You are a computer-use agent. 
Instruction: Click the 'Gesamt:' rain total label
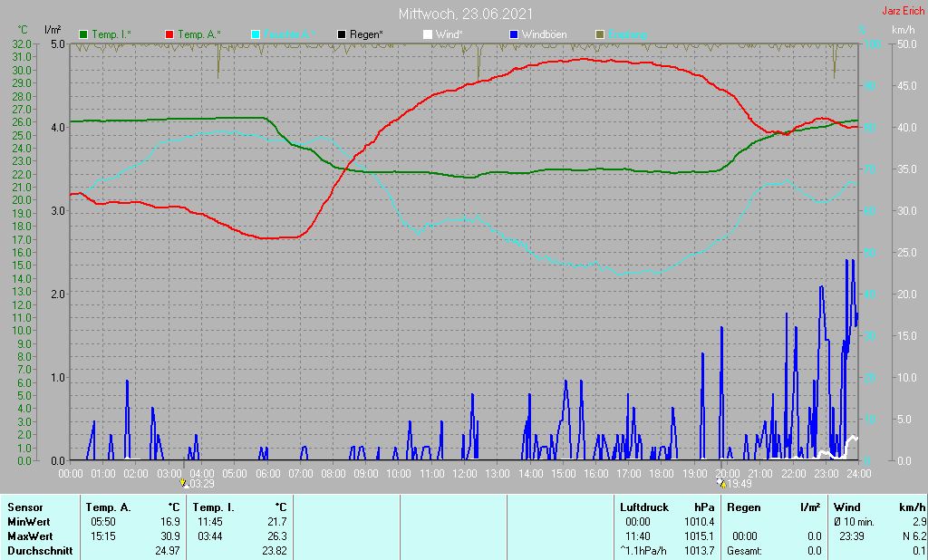coord(745,551)
